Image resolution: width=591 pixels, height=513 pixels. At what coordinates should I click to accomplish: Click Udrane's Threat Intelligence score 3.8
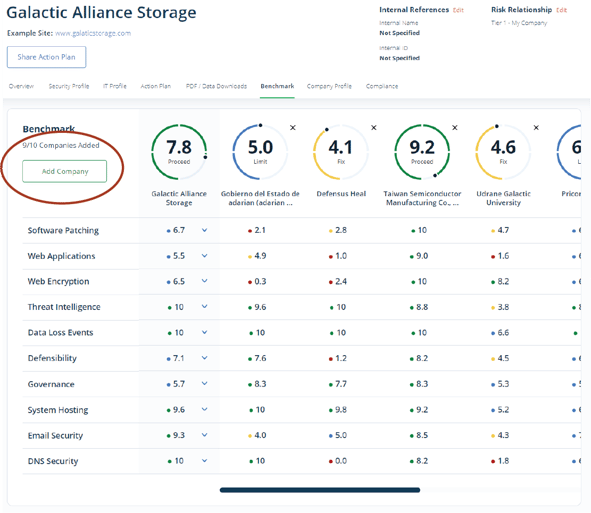tap(503, 307)
